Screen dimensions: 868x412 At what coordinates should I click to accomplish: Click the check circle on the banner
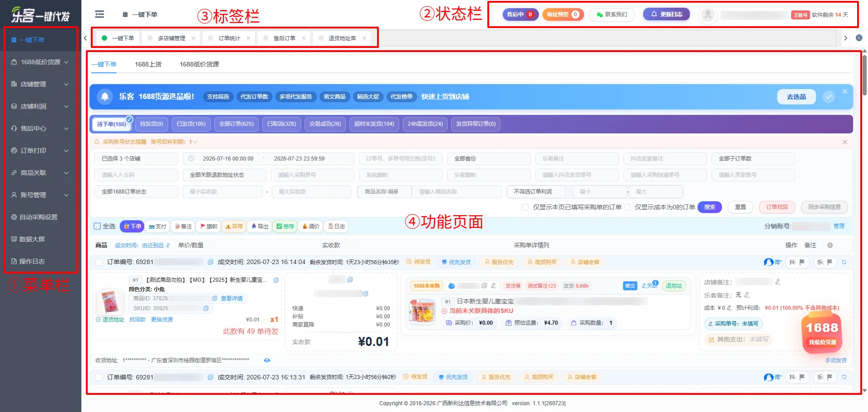coord(829,97)
